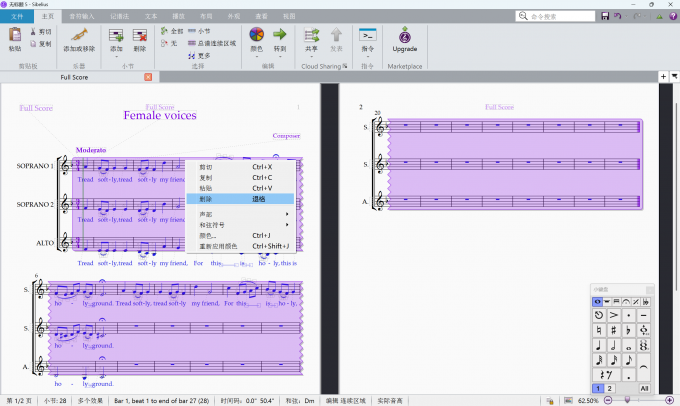Image resolution: width=680 pixels, height=406 pixels.
Task: Switch to the articulations keypad layout
Action: (x=626, y=301)
